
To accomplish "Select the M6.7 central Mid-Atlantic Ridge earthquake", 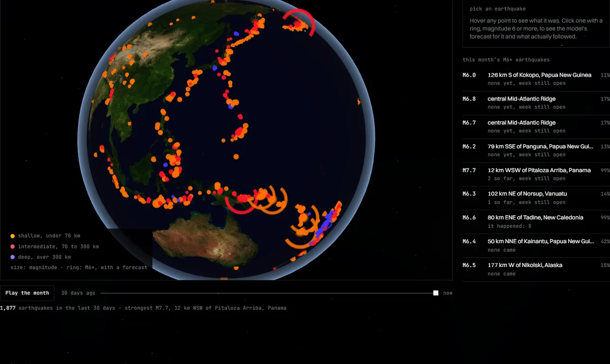I will (536, 126).
